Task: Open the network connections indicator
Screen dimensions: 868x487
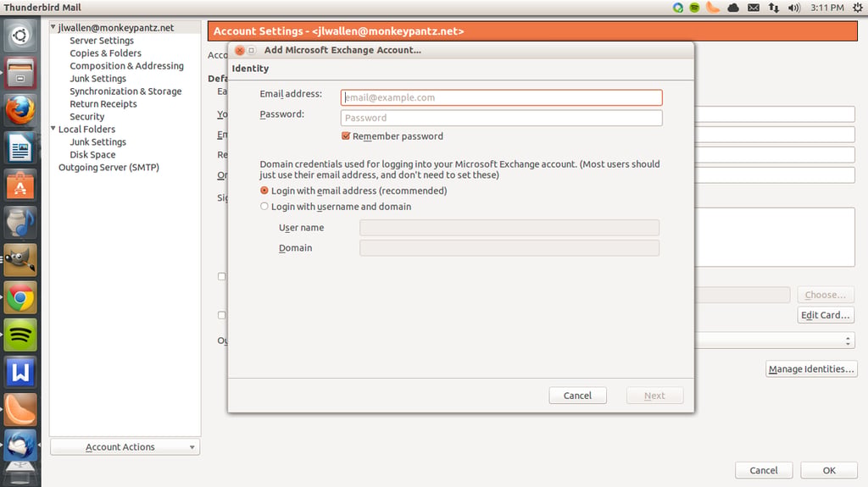Action: click(x=773, y=8)
